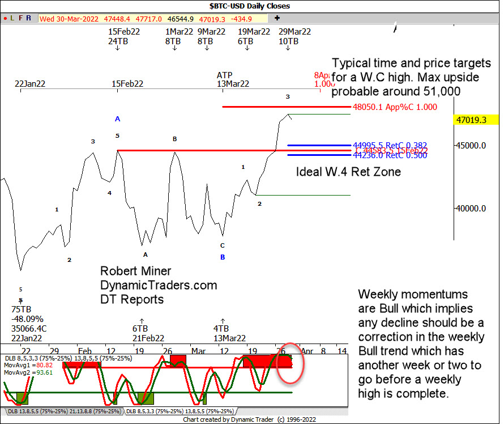Click the blue wave A label
504x424 pixels.
click(x=118, y=119)
